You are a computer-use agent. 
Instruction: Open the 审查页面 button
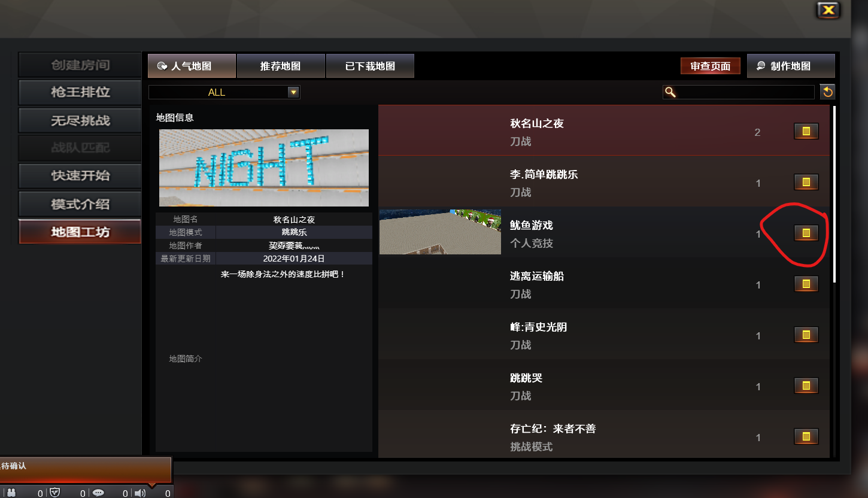pos(711,66)
